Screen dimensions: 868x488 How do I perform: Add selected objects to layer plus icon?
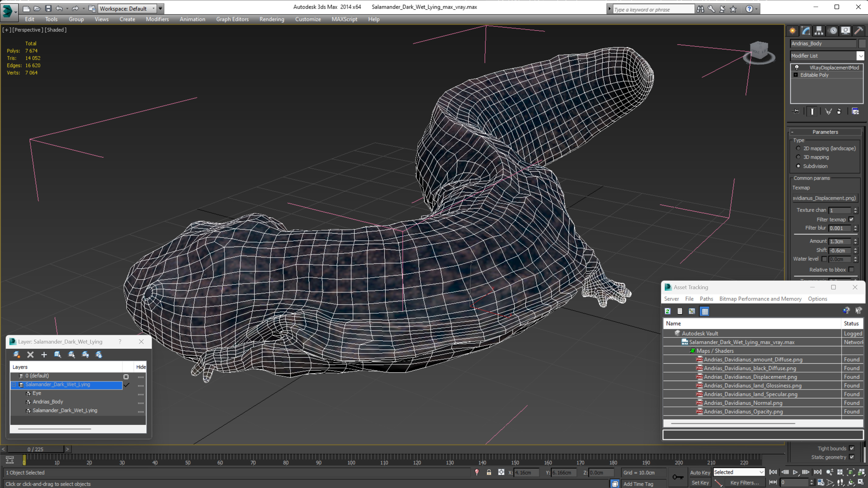(x=44, y=354)
